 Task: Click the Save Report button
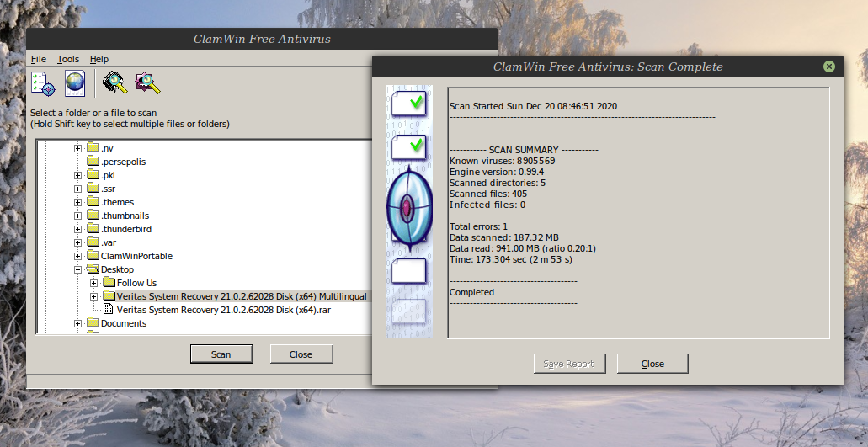(x=570, y=364)
